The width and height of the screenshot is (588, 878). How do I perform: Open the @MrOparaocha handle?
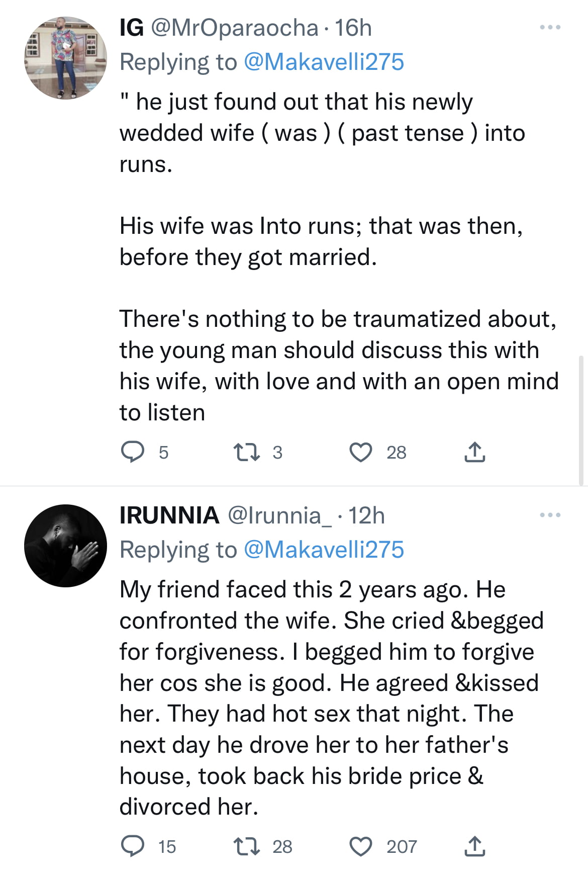coord(235,28)
